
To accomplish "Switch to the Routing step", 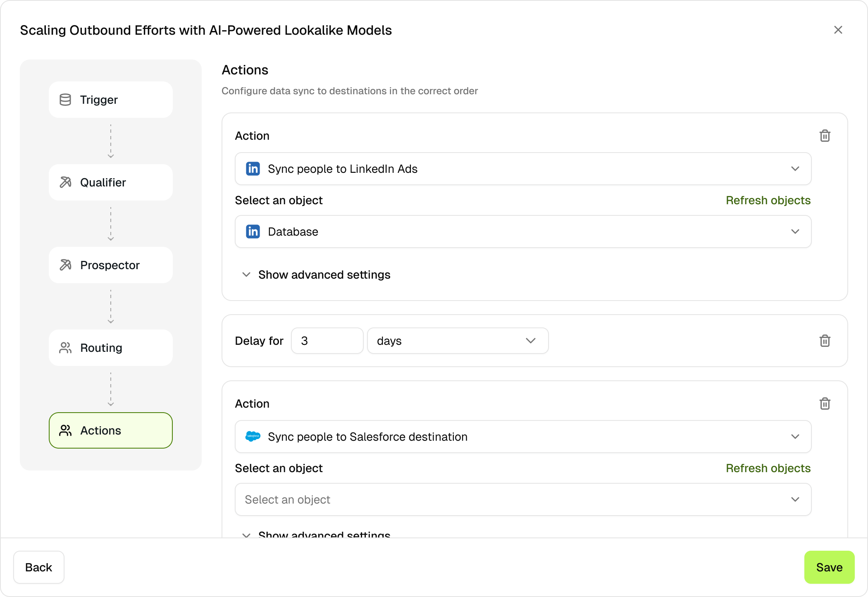I will coord(111,348).
